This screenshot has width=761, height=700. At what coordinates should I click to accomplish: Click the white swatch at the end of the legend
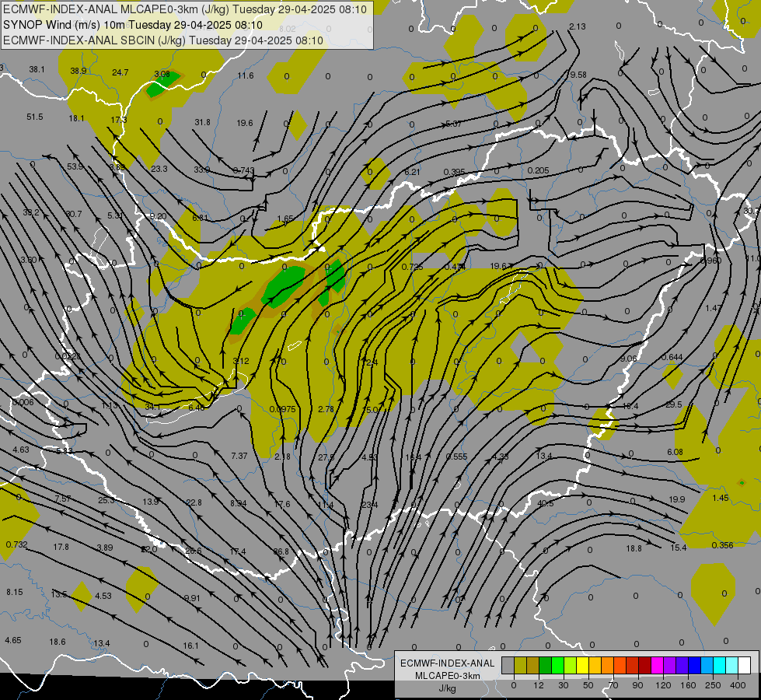tap(745, 665)
